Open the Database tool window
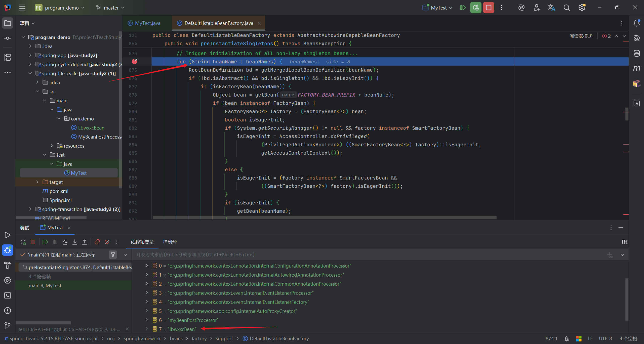Screen dimensions: 644x344 tap(636, 53)
